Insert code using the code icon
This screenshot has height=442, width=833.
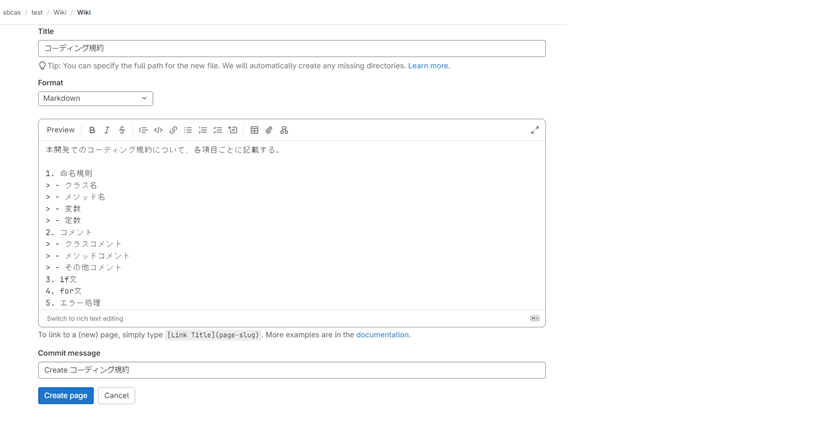[x=158, y=130]
